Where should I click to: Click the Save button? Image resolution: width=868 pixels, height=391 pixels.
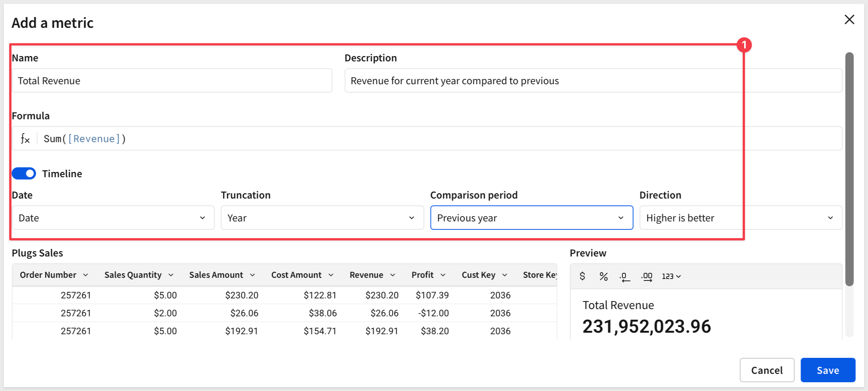(x=828, y=370)
